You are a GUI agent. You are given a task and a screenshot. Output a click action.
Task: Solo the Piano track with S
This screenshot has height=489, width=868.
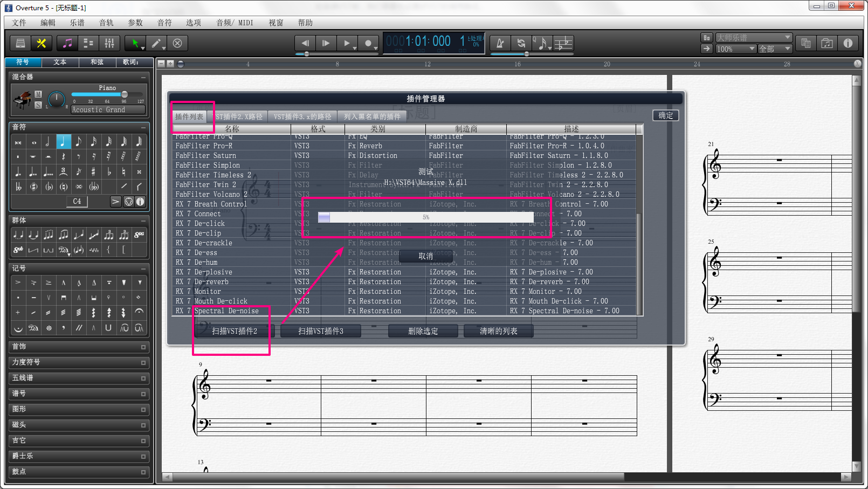pos(38,105)
